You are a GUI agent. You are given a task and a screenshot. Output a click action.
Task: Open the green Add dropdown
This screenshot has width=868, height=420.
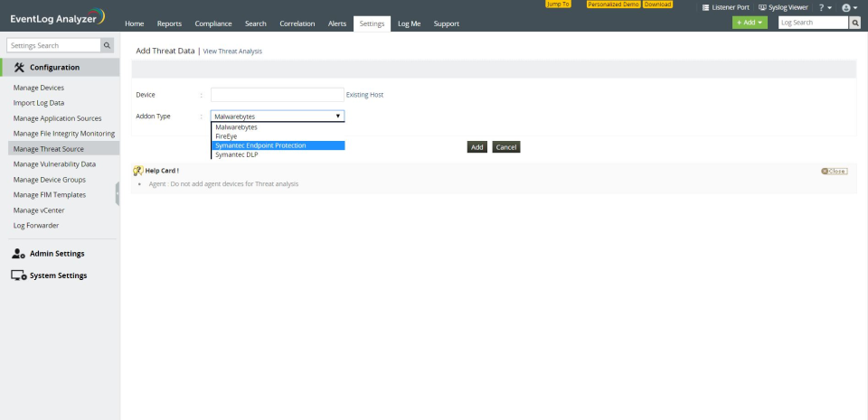750,23
